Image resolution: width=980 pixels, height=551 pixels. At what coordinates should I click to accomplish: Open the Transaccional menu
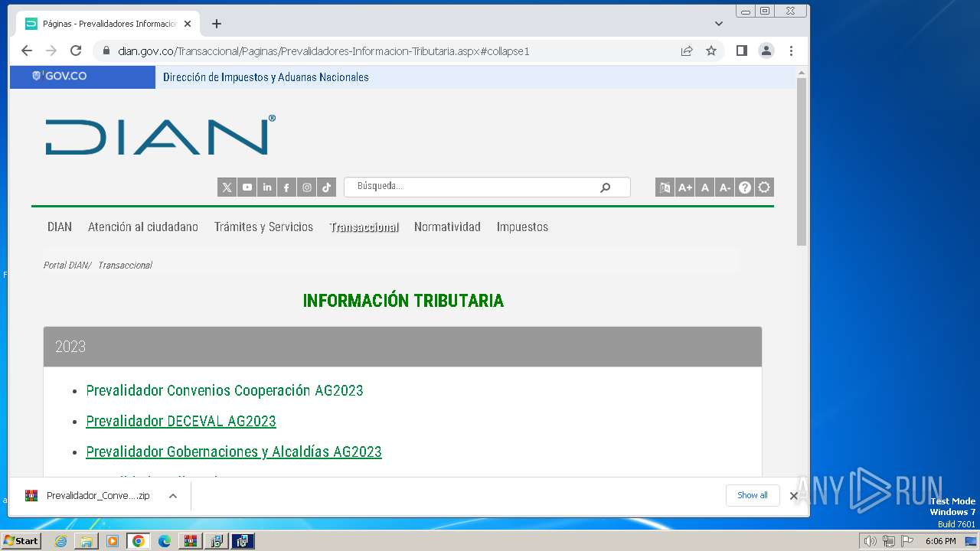tap(364, 227)
